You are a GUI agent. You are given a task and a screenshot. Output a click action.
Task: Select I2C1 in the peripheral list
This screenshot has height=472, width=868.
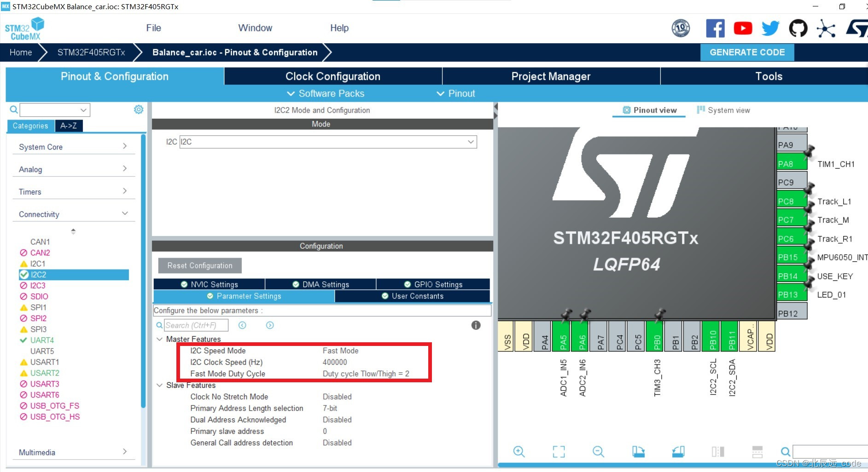(38, 264)
